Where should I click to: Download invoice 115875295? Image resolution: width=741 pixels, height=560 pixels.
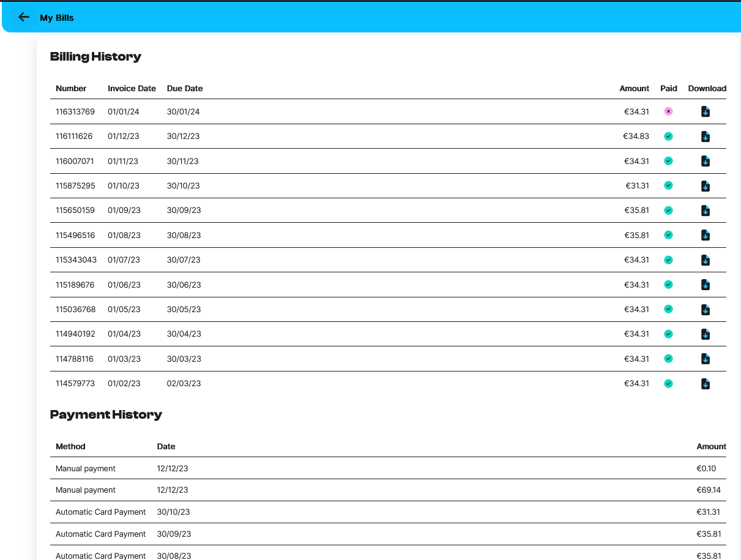(x=706, y=185)
